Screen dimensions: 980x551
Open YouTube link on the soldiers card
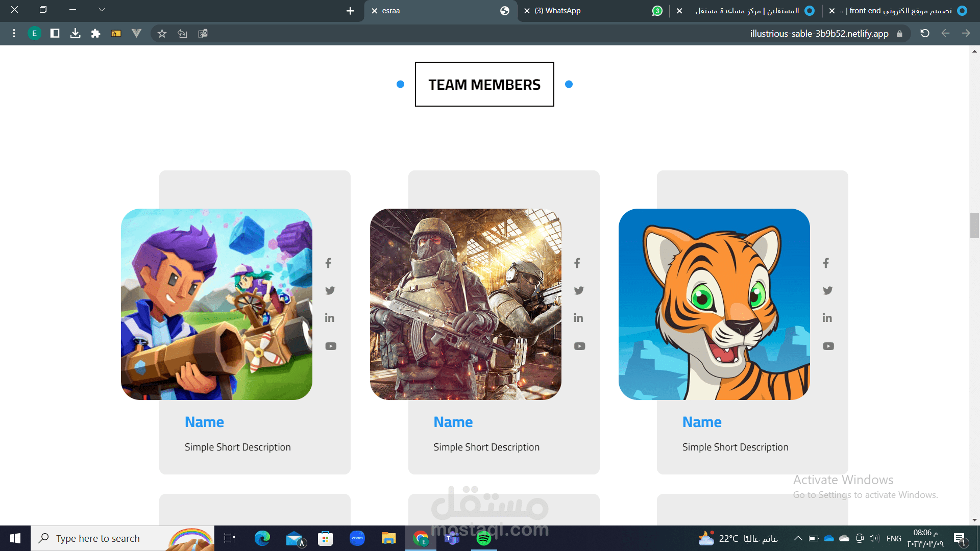[x=579, y=346]
